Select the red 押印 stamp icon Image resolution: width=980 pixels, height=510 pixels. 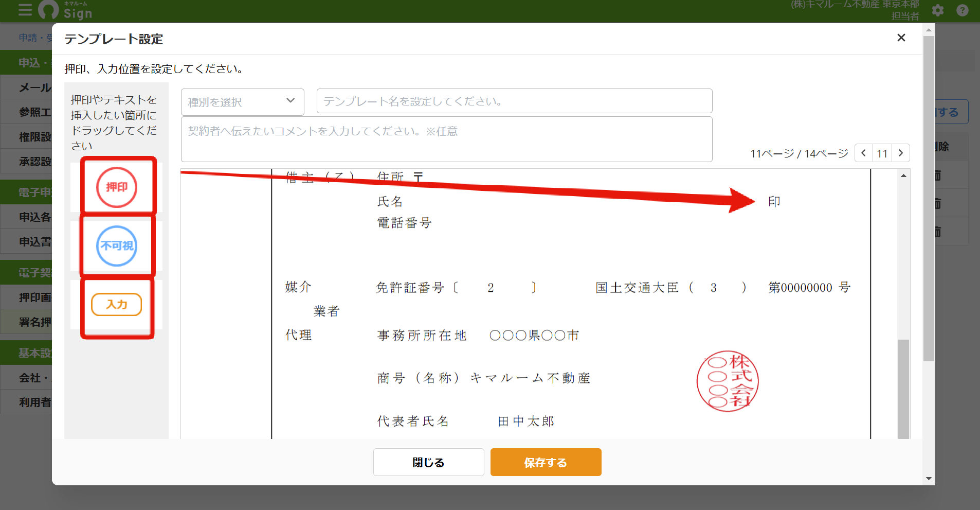pos(117,187)
